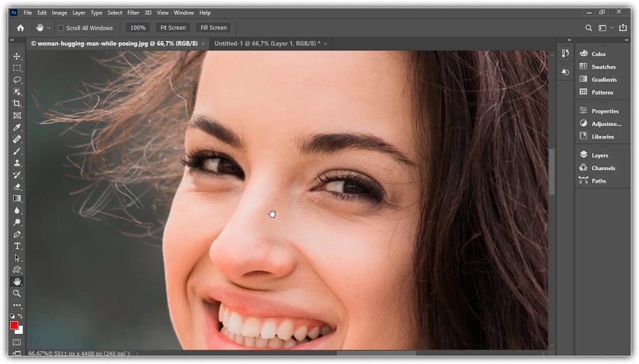Select the Move tool

tap(17, 56)
